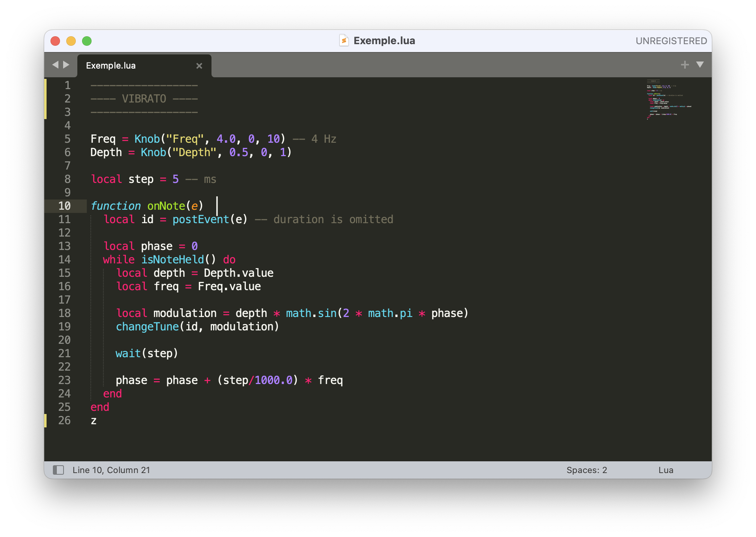756x537 pixels.
Task: Click the UNREGISTERED label
Action: [x=671, y=41]
